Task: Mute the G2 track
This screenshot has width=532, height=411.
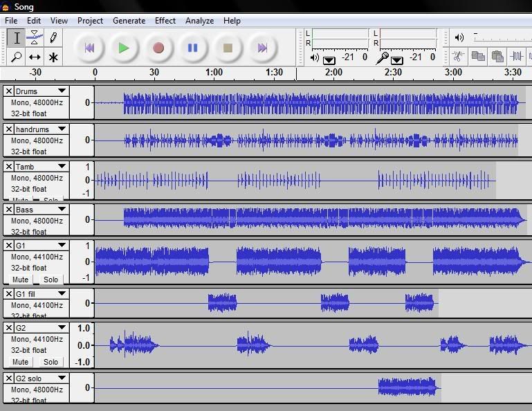Action: click(20, 362)
